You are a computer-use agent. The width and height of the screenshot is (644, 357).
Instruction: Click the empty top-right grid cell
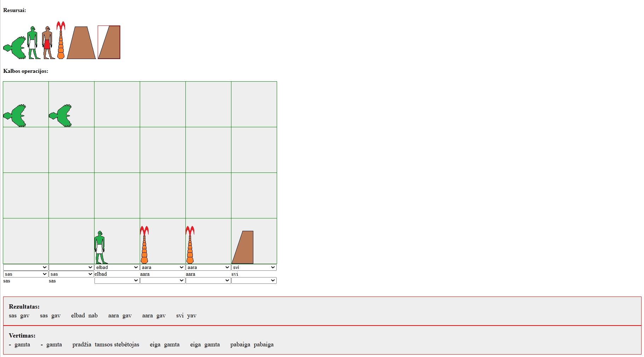pos(254,104)
